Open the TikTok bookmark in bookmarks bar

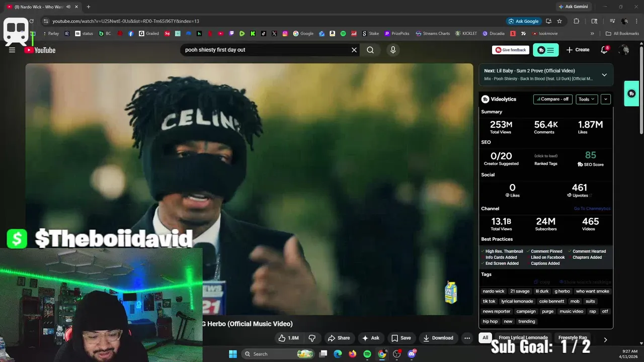264,34
